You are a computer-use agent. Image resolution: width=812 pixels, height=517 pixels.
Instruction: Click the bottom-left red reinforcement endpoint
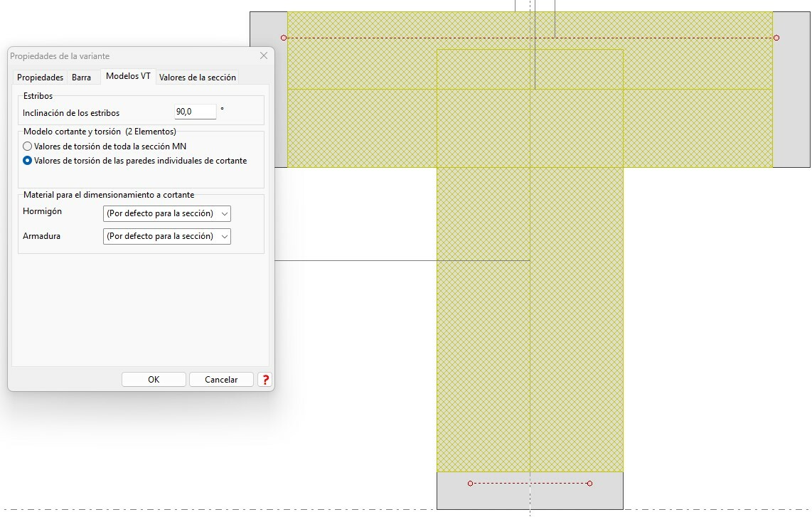(x=470, y=484)
